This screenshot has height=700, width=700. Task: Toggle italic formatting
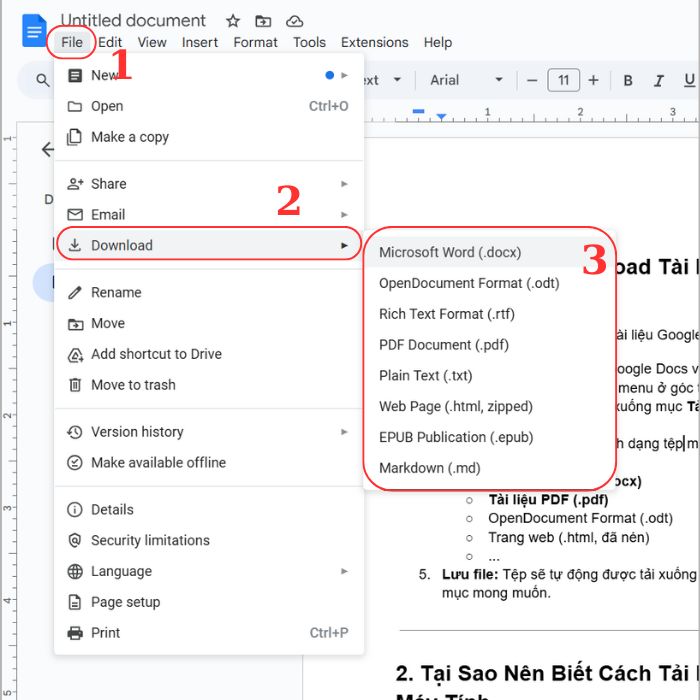[658, 80]
